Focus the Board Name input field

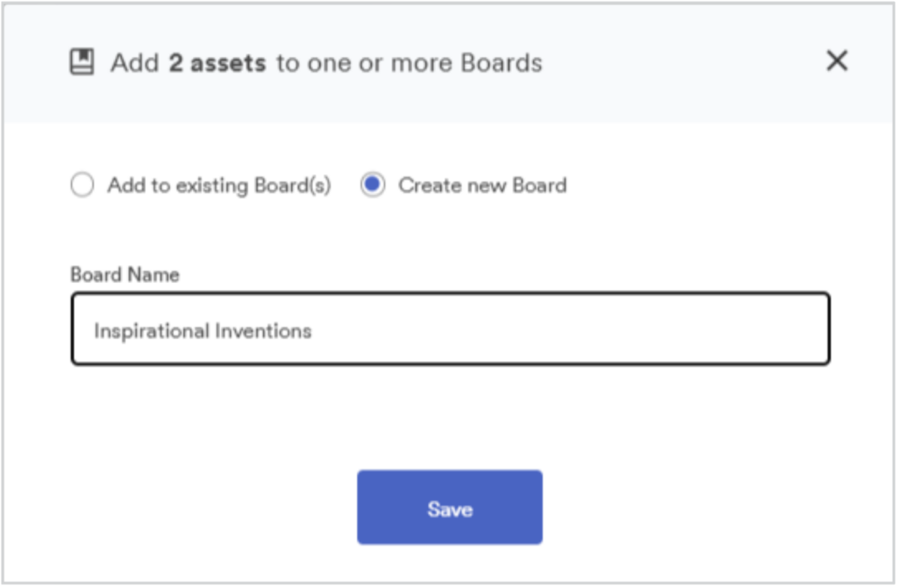point(450,329)
